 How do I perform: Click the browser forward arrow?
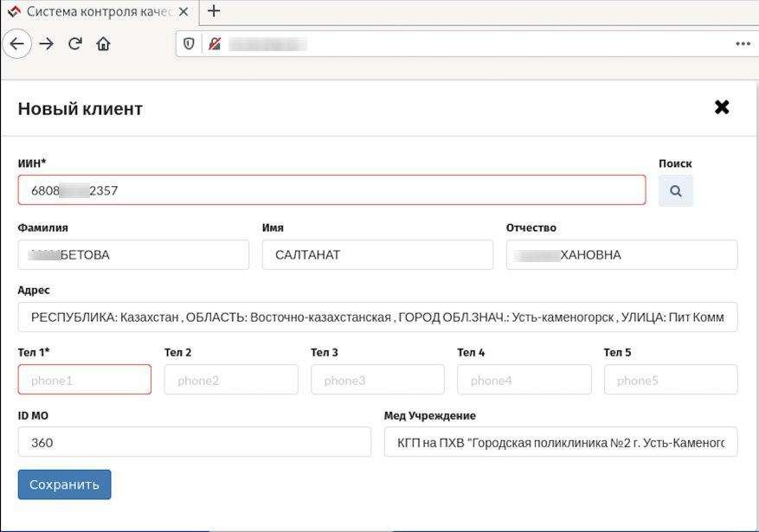(x=47, y=44)
